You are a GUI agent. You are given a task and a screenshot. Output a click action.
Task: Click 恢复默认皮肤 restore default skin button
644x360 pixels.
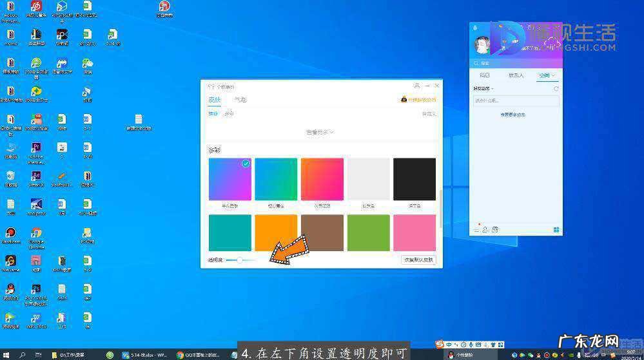click(x=418, y=260)
